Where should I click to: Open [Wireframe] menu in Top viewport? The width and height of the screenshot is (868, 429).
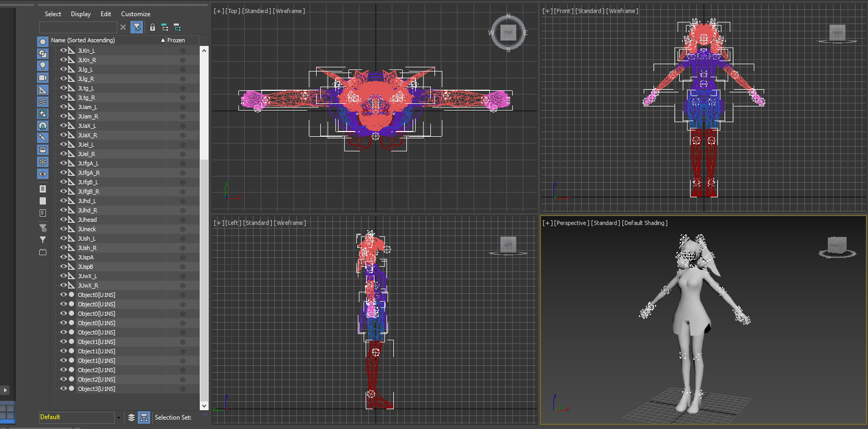pos(288,11)
